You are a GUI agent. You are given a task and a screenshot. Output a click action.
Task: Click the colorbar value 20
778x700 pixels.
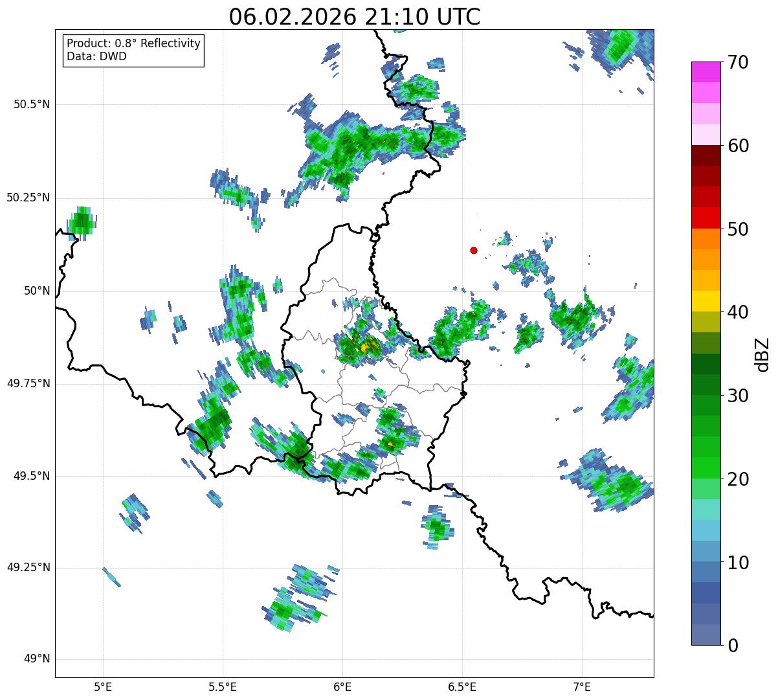738,479
